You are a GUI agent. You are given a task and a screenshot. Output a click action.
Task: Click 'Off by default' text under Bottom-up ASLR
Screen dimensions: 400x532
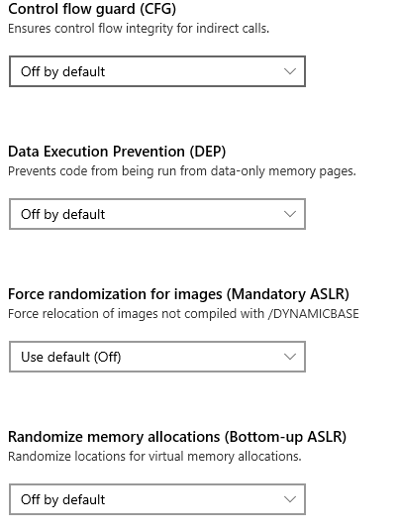tap(62, 500)
